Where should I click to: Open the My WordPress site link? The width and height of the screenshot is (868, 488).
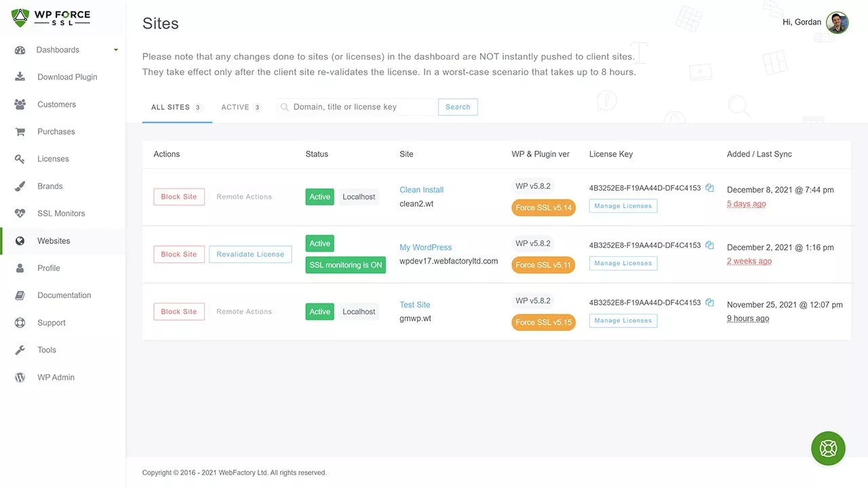[425, 247]
